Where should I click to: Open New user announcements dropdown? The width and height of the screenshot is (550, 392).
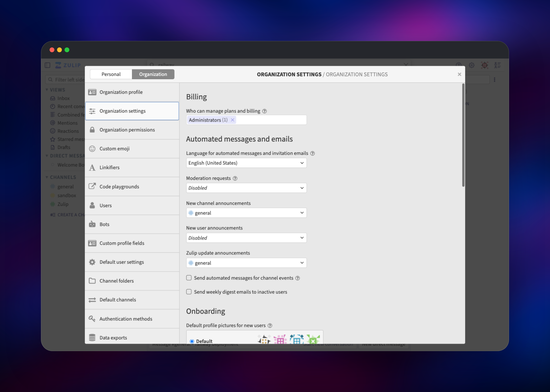pyautogui.click(x=246, y=238)
